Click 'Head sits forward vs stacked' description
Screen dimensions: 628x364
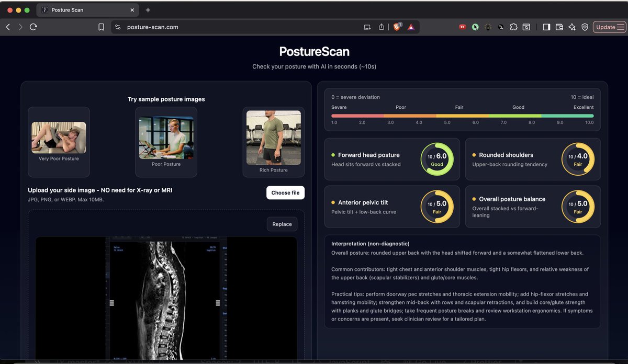point(366,164)
